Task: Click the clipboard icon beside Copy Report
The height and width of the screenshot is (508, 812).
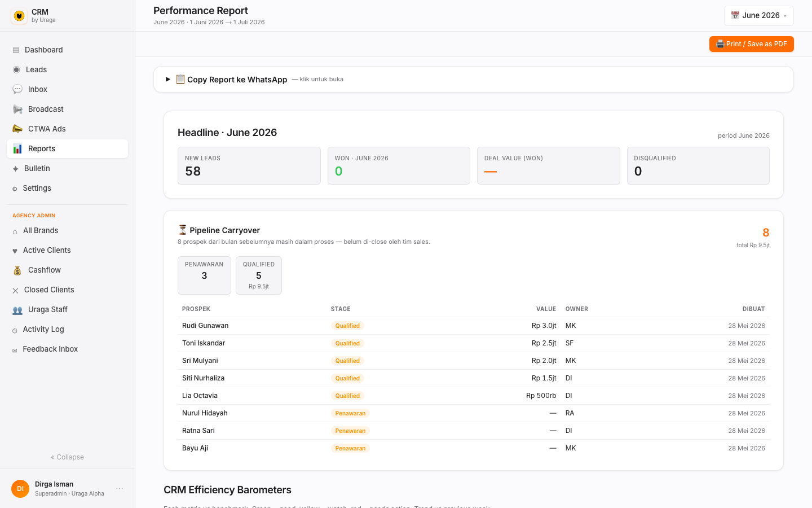Action: [x=180, y=79]
